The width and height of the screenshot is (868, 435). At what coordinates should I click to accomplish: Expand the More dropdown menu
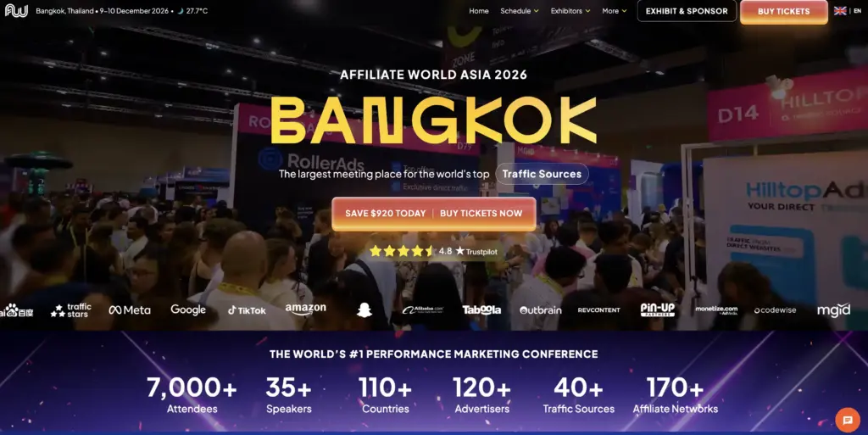pyautogui.click(x=615, y=11)
